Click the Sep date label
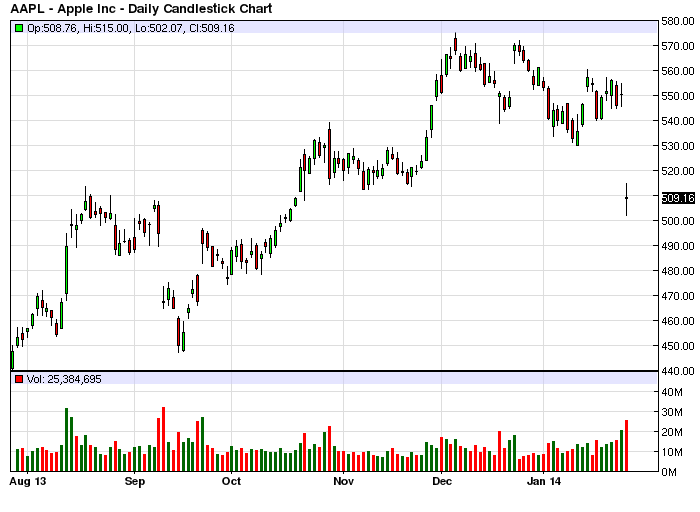This screenshot has width=700, height=512. [x=134, y=481]
